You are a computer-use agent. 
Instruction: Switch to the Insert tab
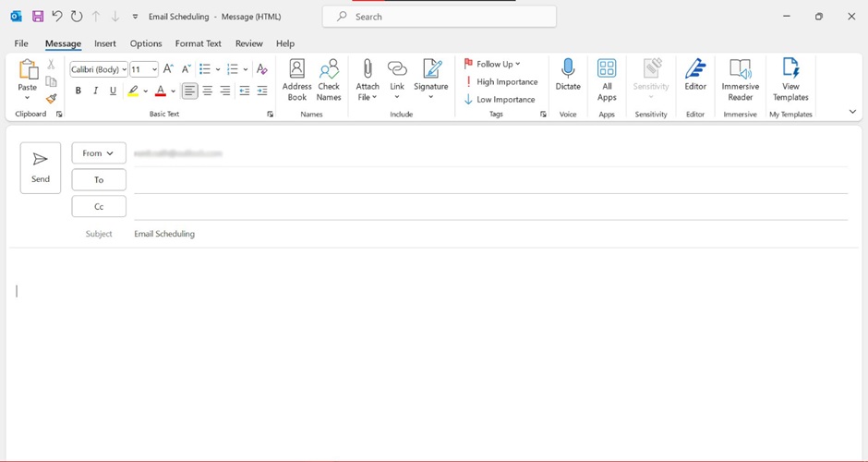pos(105,43)
